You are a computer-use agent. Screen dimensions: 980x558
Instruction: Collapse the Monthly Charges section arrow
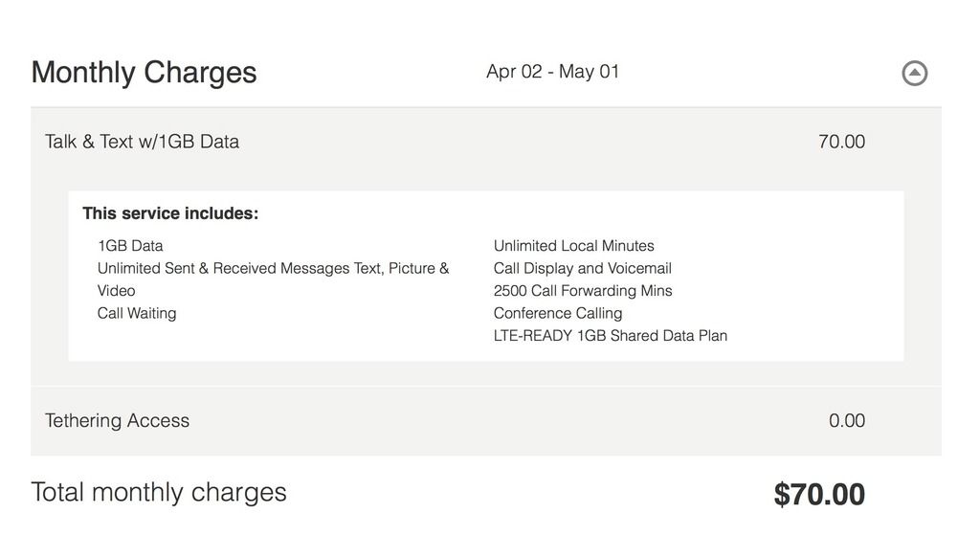[915, 73]
